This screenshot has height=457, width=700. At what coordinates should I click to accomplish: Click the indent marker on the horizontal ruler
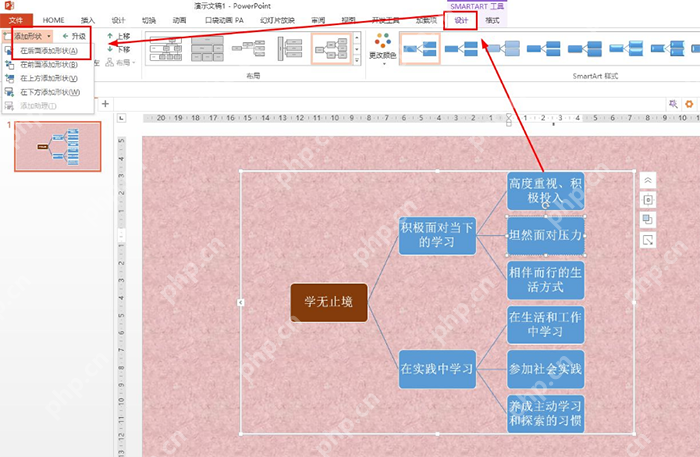pyautogui.click(x=508, y=120)
